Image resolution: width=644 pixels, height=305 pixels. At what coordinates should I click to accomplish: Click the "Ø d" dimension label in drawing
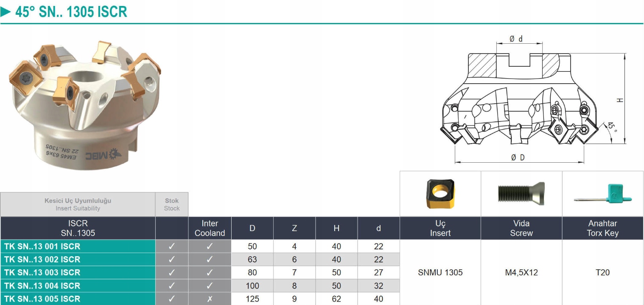pyautogui.click(x=516, y=39)
